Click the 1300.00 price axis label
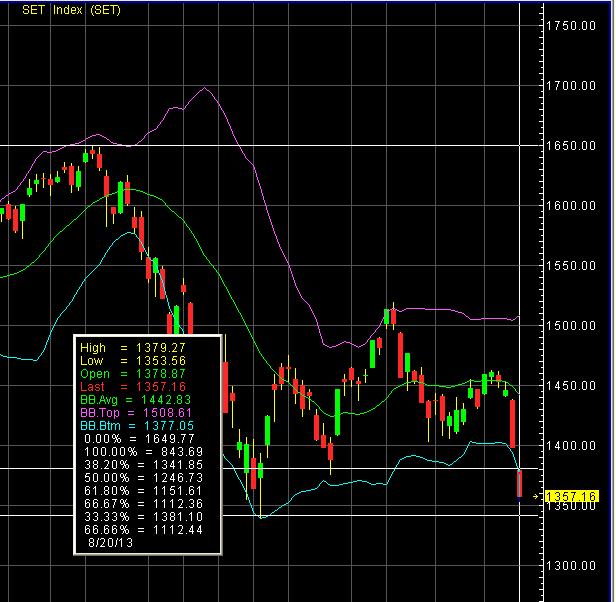This screenshot has width=616, height=602. tap(571, 566)
